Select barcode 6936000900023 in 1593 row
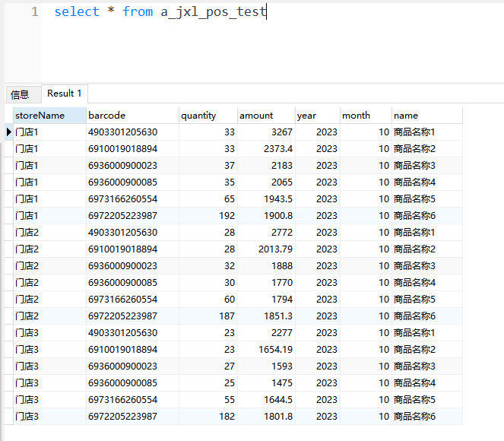Image resolution: width=504 pixels, height=441 pixels. click(x=132, y=366)
